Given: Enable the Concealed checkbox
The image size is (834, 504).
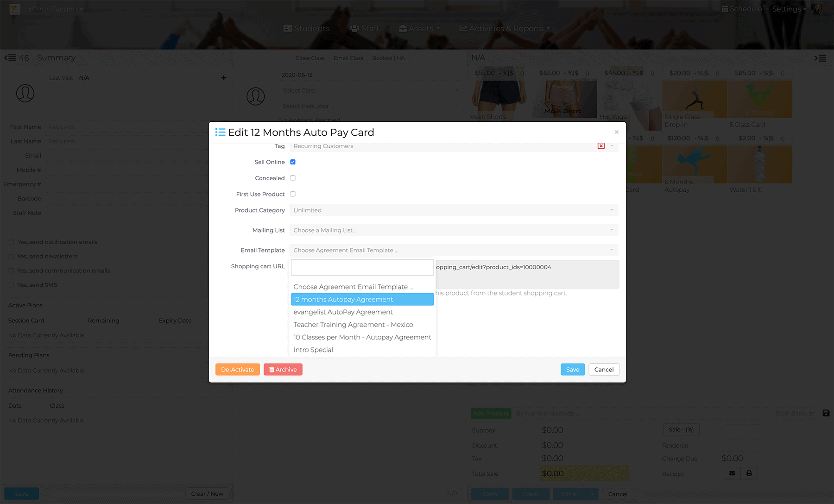Looking at the screenshot, I should (293, 178).
